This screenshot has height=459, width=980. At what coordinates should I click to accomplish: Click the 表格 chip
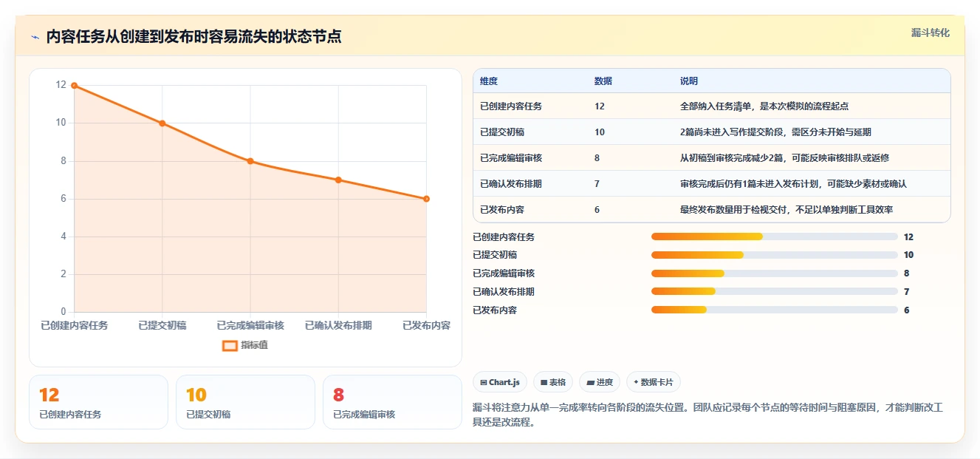[553, 382]
